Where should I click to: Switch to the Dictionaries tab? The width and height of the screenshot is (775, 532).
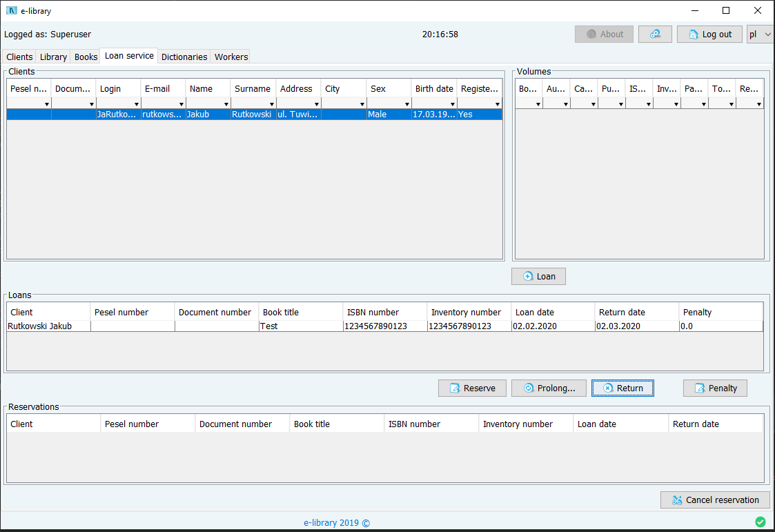[x=184, y=57]
